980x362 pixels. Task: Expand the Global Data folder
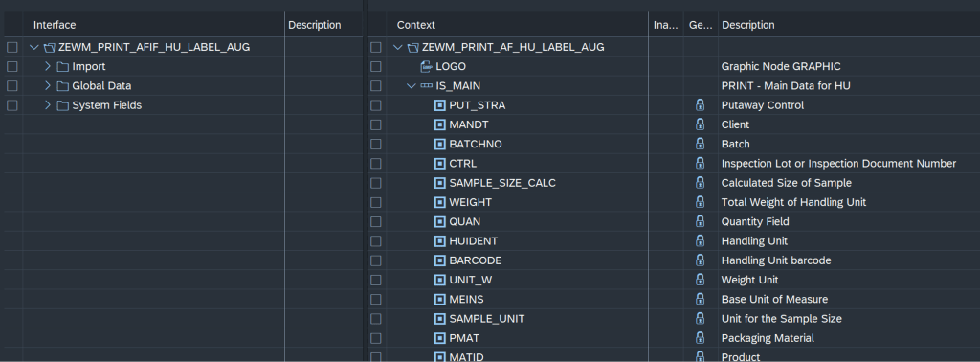(x=48, y=86)
